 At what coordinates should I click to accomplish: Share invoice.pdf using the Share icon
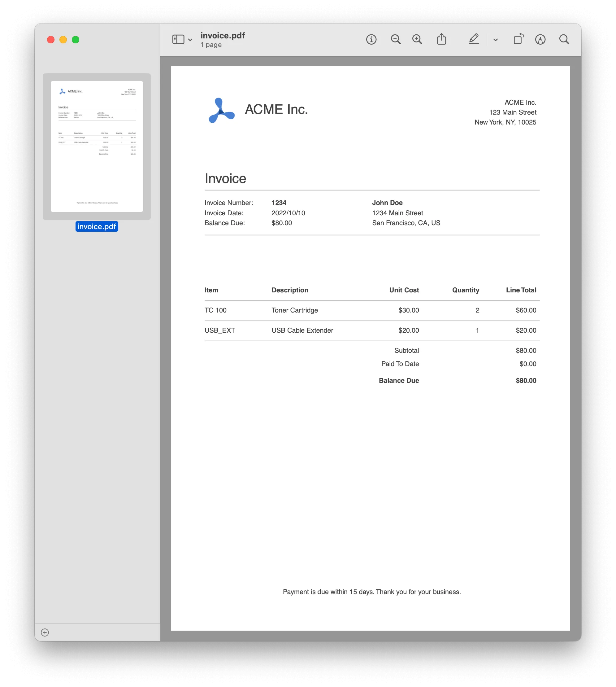coord(442,39)
